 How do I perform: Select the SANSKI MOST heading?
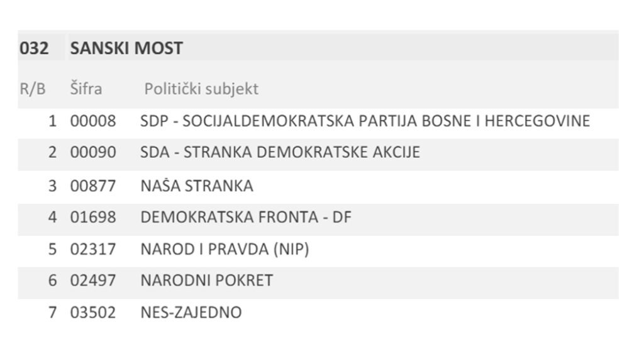(x=126, y=48)
